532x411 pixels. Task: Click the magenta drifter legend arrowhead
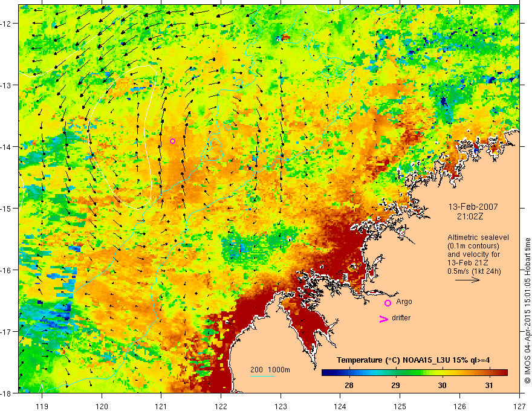pyautogui.click(x=384, y=319)
